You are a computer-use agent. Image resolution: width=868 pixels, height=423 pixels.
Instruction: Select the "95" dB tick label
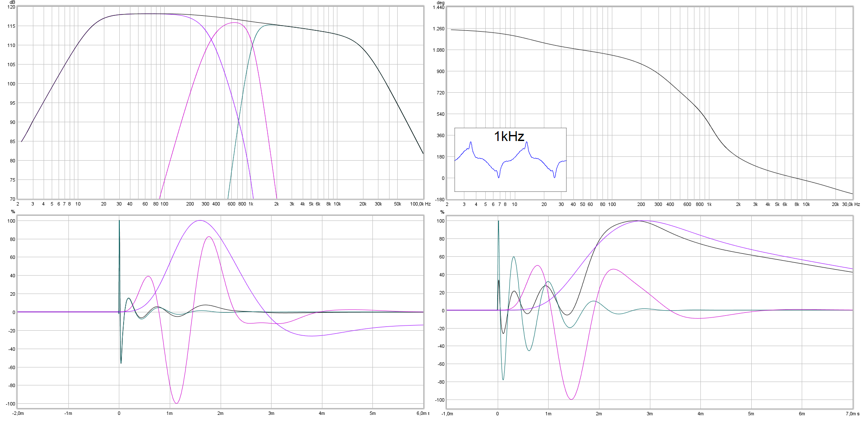coord(12,103)
